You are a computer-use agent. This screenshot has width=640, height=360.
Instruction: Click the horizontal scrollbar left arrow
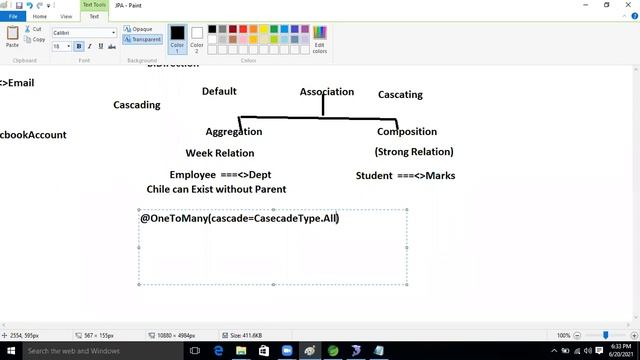(x=3, y=325)
